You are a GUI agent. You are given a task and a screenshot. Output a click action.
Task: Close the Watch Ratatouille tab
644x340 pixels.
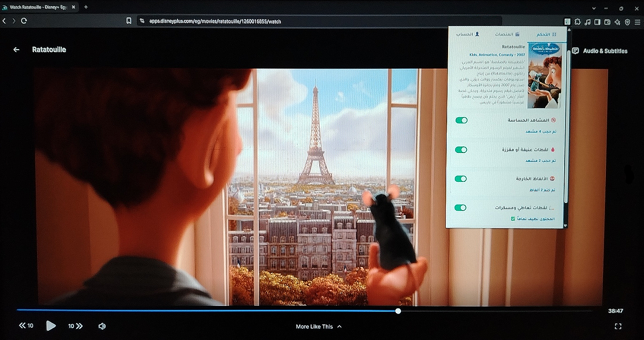tap(74, 8)
